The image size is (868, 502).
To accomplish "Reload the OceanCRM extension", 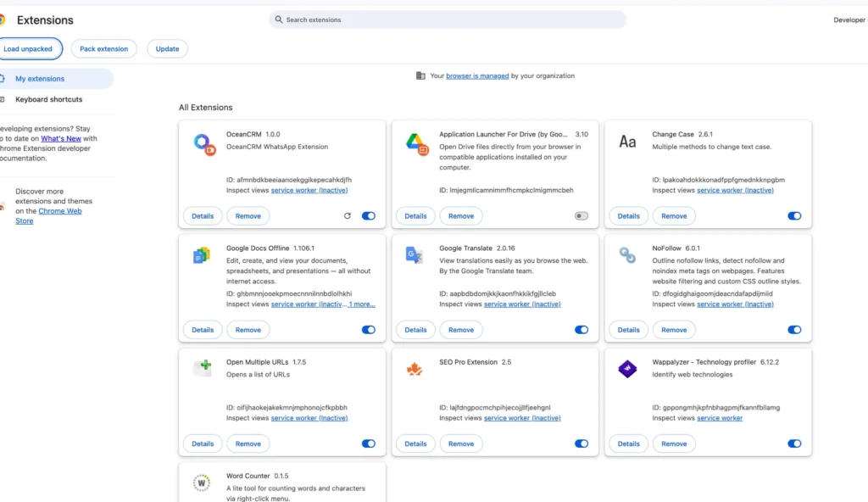I will click(347, 215).
